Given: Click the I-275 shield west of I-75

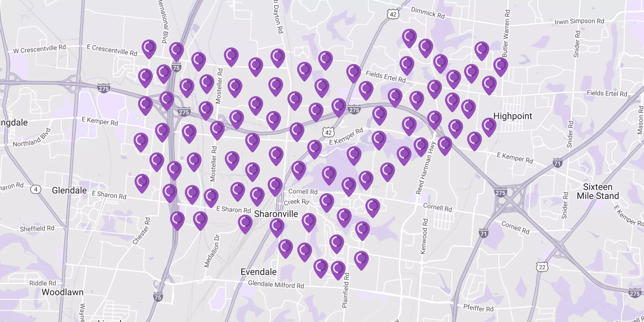Looking at the screenshot, I should 103,88.
